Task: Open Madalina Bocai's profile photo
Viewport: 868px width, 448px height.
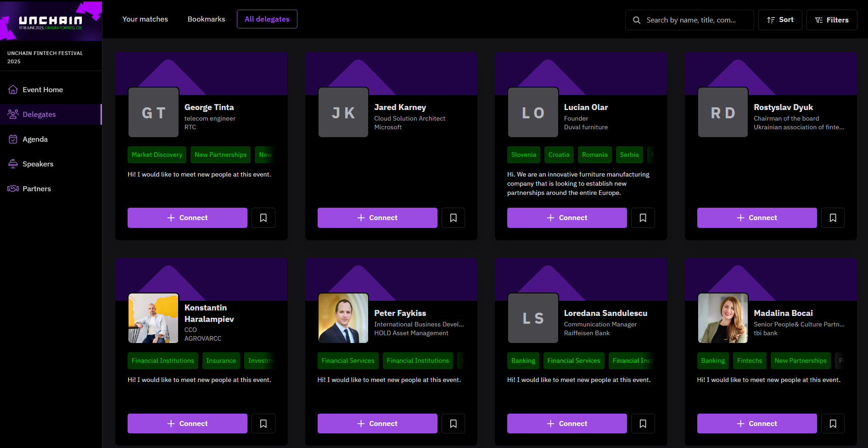Action: pyautogui.click(x=723, y=318)
